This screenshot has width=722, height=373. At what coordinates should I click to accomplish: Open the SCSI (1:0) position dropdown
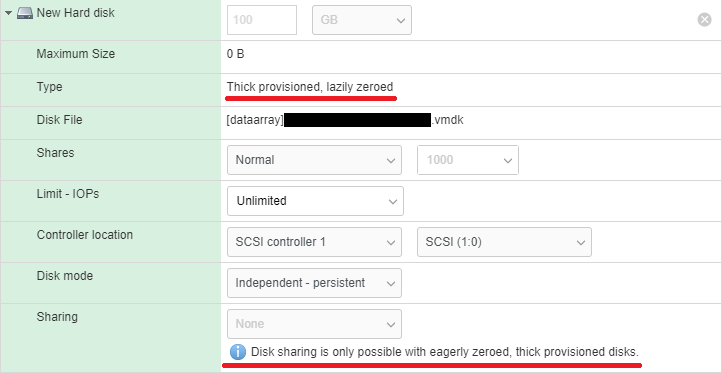pos(504,242)
